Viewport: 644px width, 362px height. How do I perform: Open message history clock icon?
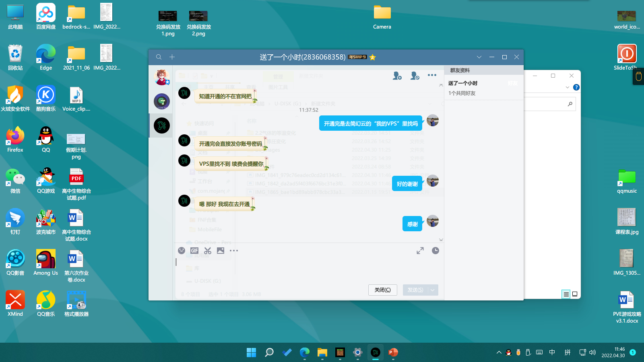pos(436,251)
